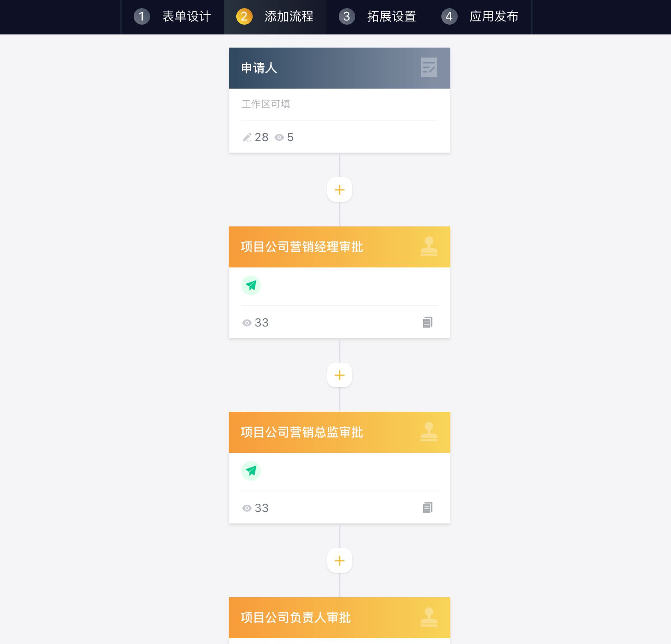Add a node after 项目公司营销经理审批
This screenshot has height=644, width=671.
pyautogui.click(x=340, y=375)
